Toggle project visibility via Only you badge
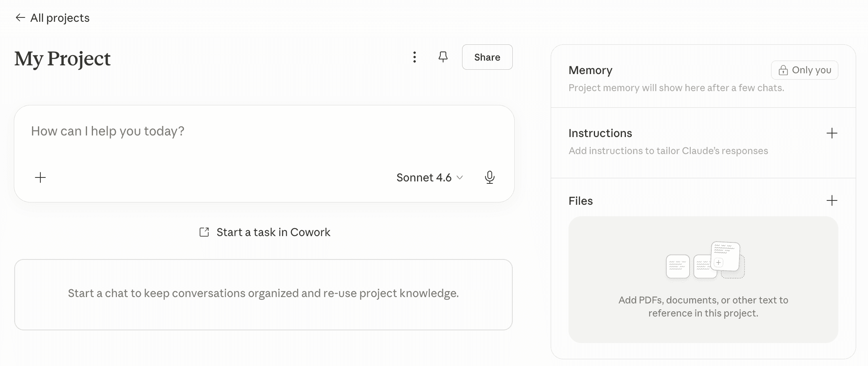Screen dimensions: 868x366 click(804, 70)
